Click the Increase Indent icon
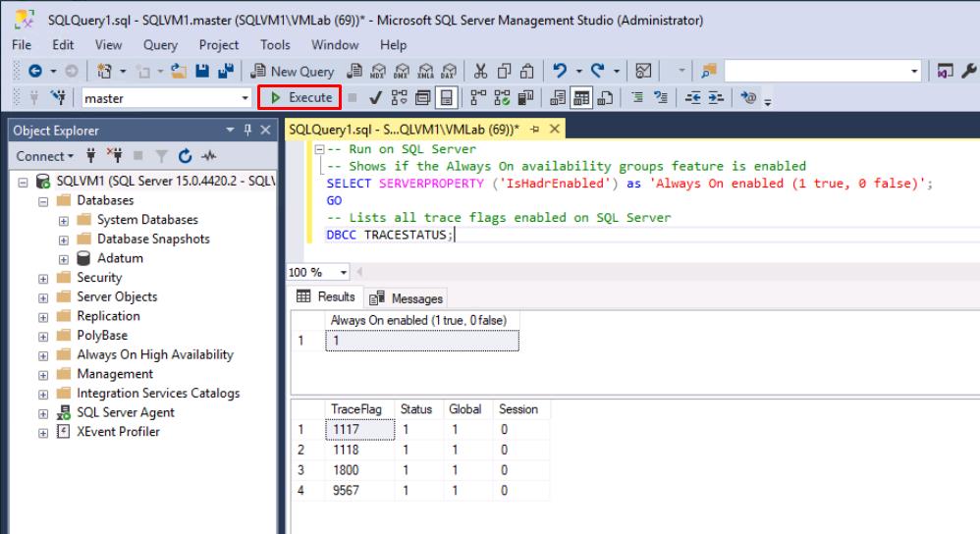The height and width of the screenshot is (534, 980). (716, 97)
